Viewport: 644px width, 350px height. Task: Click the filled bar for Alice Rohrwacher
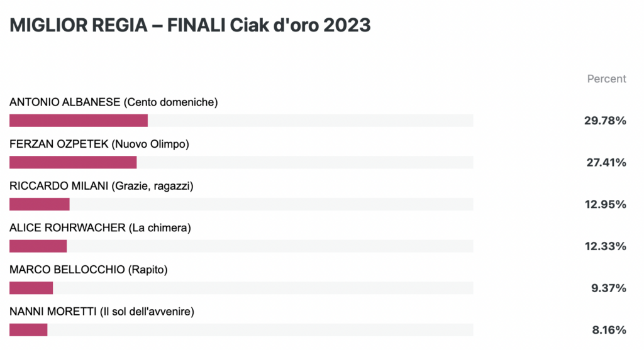[38, 246]
